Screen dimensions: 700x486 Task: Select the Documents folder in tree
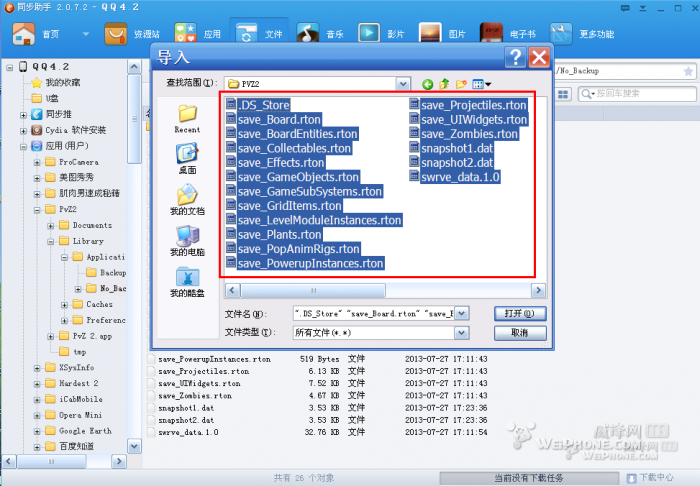click(x=86, y=225)
